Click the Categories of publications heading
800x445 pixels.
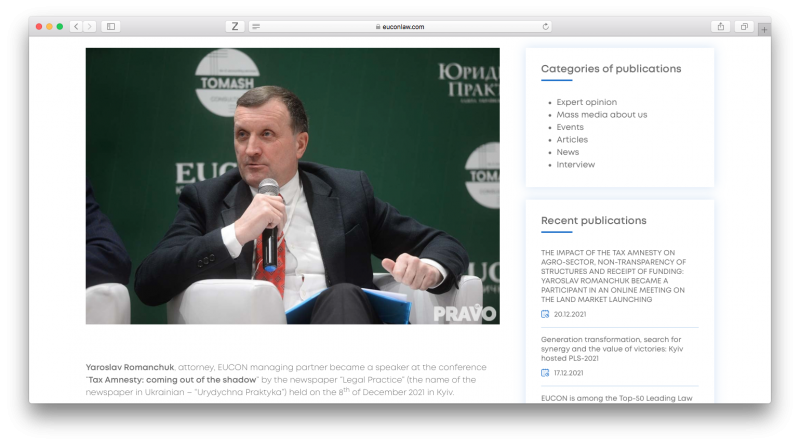point(611,69)
